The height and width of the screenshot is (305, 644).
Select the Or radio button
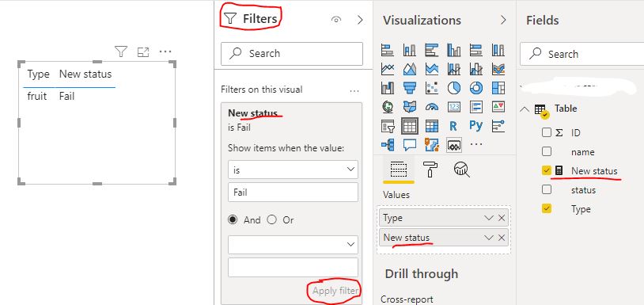(x=272, y=220)
